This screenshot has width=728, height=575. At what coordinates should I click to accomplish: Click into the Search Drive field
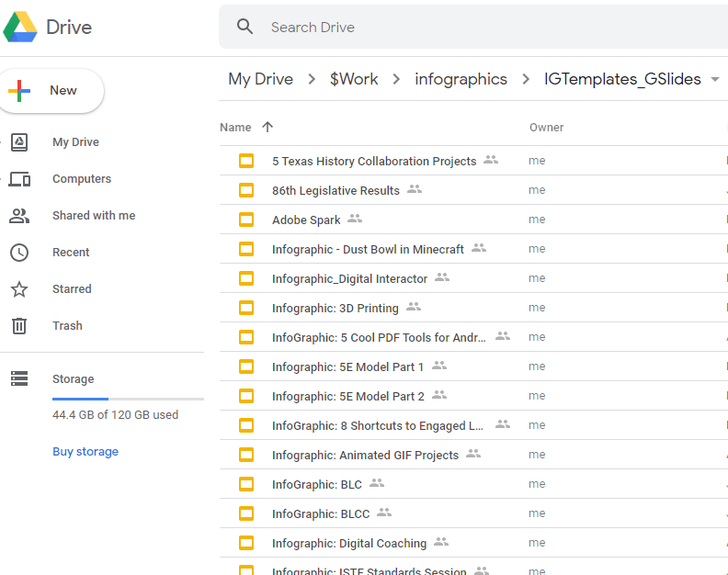pos(473,27)
